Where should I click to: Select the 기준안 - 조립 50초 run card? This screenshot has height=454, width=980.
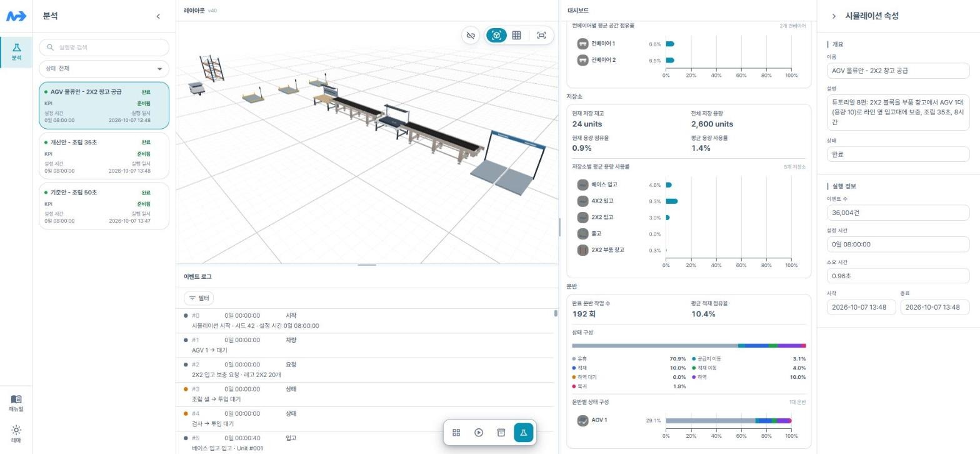coord(104,206)
